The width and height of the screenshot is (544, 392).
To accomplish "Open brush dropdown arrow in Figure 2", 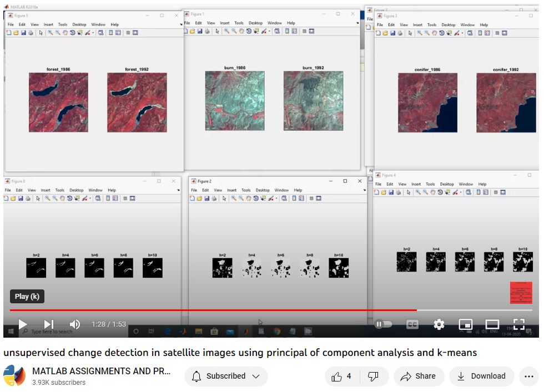I will [276, 198].
